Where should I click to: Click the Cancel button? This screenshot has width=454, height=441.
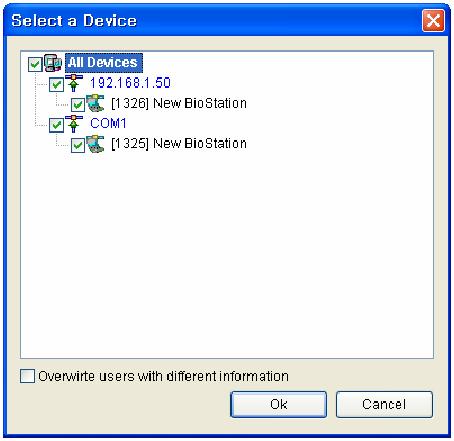pyautogui.click(x=384, y=404)
